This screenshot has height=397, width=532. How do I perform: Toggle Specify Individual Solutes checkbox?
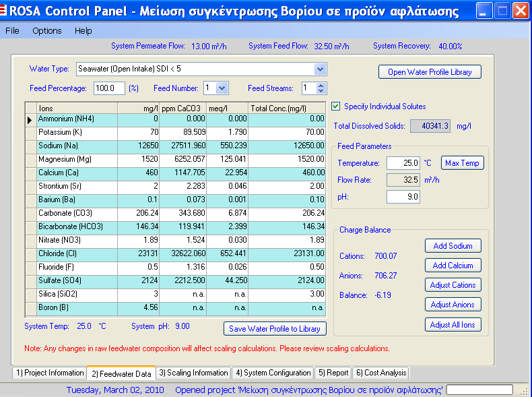(x=335, y=106)
